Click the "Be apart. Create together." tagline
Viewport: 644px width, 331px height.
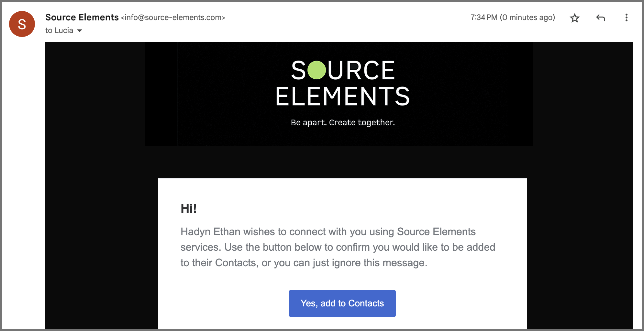click(x=343, y=122)
